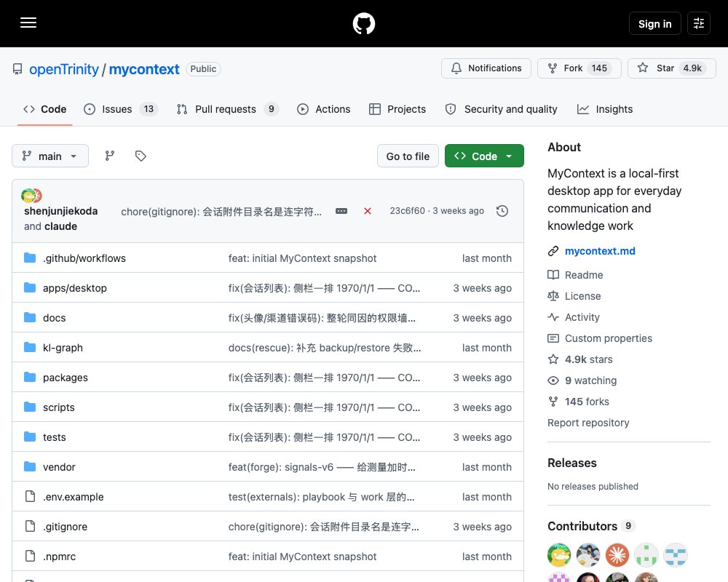The image size is (728, 582).
Task: Open the mycontext.md website link
Action: pos(600,251)
